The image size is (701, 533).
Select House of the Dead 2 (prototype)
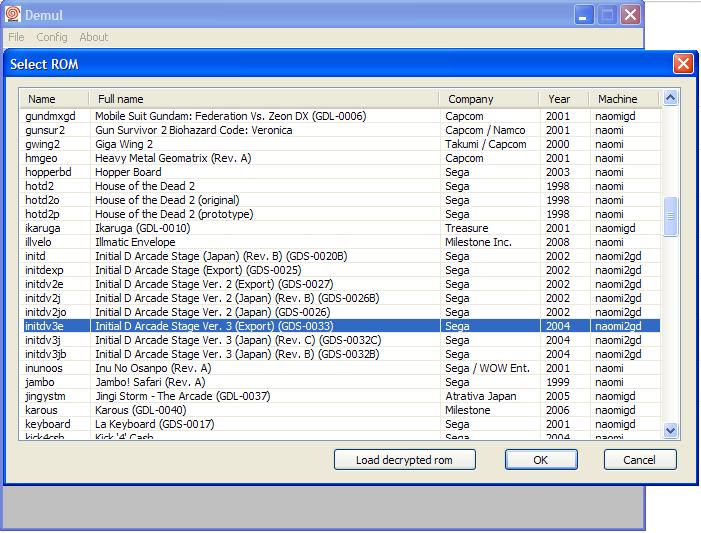[342, 214]
